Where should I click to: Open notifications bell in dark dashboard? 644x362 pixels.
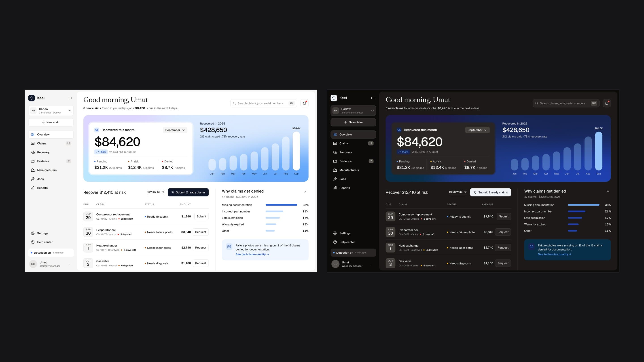point(607,103)
